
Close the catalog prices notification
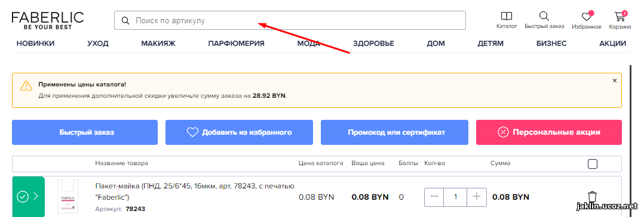click(x=614, y=80)
